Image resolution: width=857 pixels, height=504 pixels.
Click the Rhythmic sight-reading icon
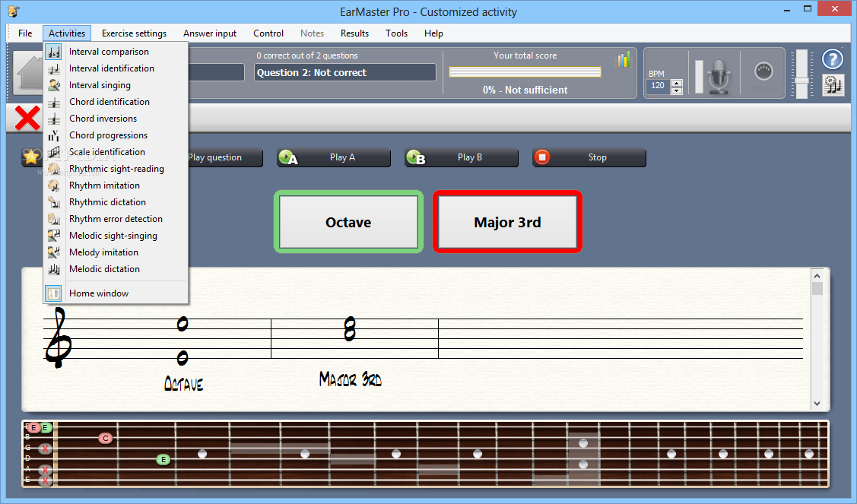[x=53, y=169]
